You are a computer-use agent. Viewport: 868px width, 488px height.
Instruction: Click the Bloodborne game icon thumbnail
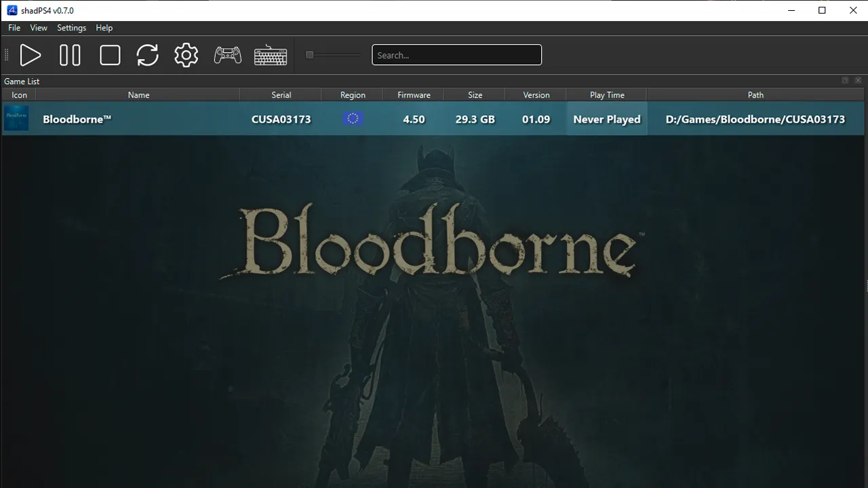tap(16, 119)
